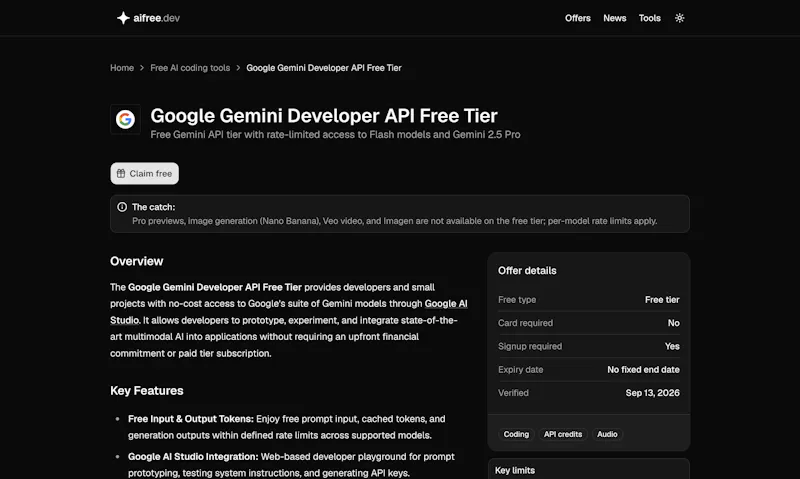Click the Free Input & Output Tokens feature text

point(191,419)
